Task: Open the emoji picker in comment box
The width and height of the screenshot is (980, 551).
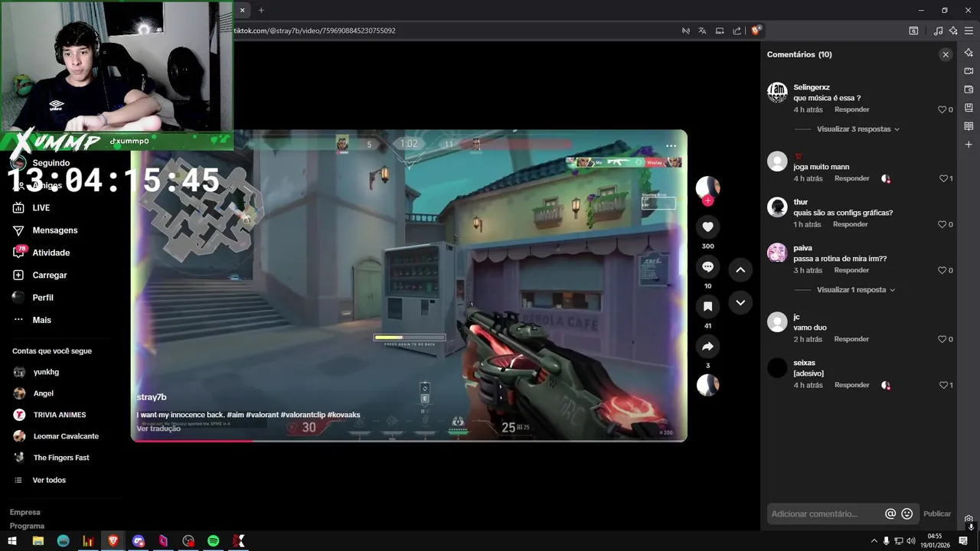Action: [x=907, y=514]
